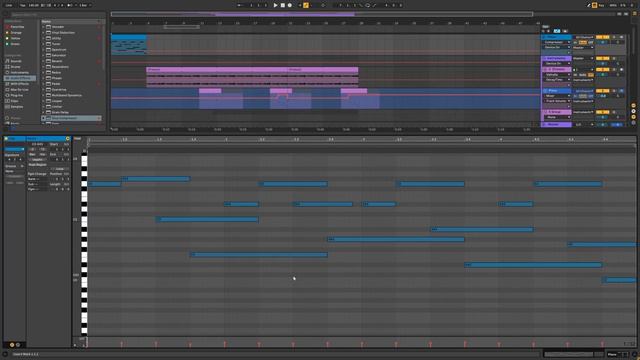
Task: Click the tempo field showing 140.00
Action: click(33, 5)
